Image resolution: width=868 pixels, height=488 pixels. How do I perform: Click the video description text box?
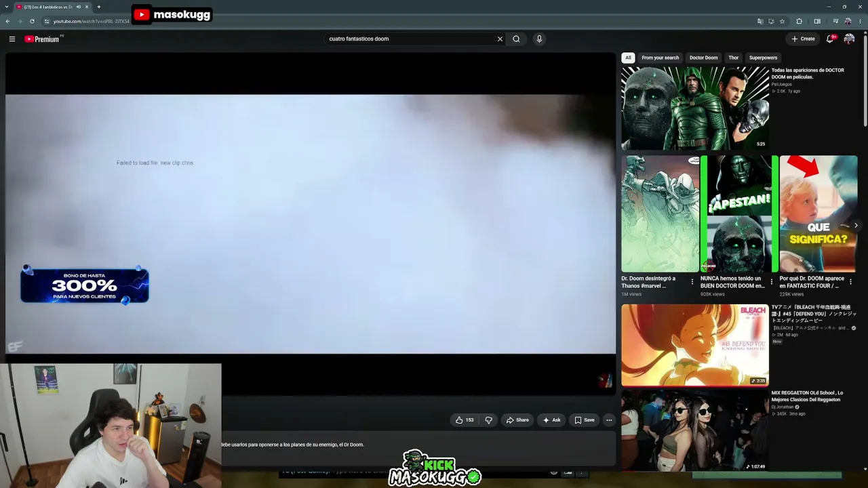pyautogui.click(x=418, y=448)
